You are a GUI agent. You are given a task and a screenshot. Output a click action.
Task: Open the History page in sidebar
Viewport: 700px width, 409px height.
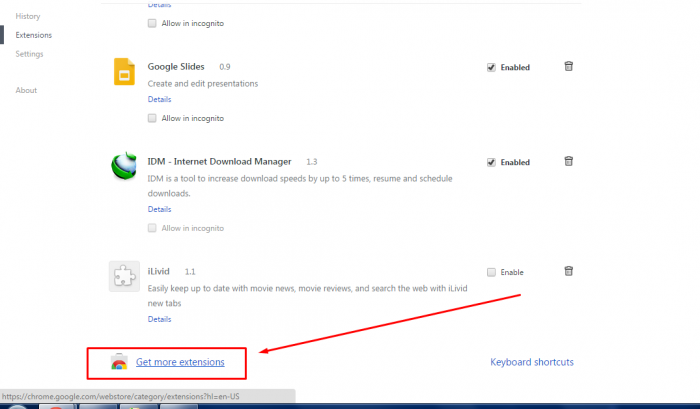click(x=28, y=16)
